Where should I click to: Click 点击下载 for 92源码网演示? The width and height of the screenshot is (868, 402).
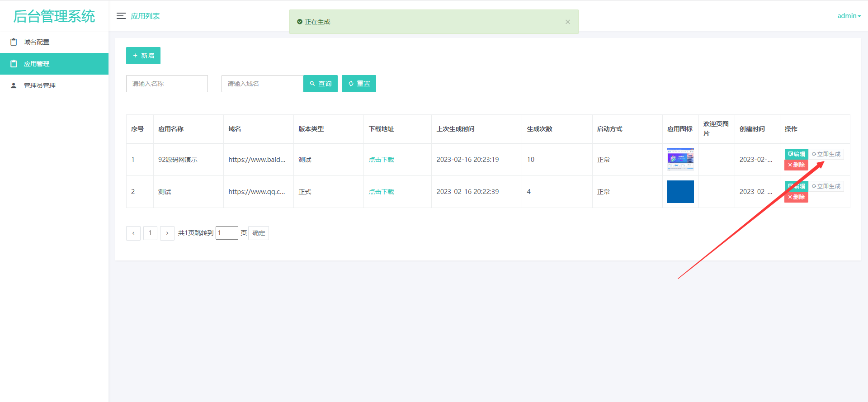381,160
